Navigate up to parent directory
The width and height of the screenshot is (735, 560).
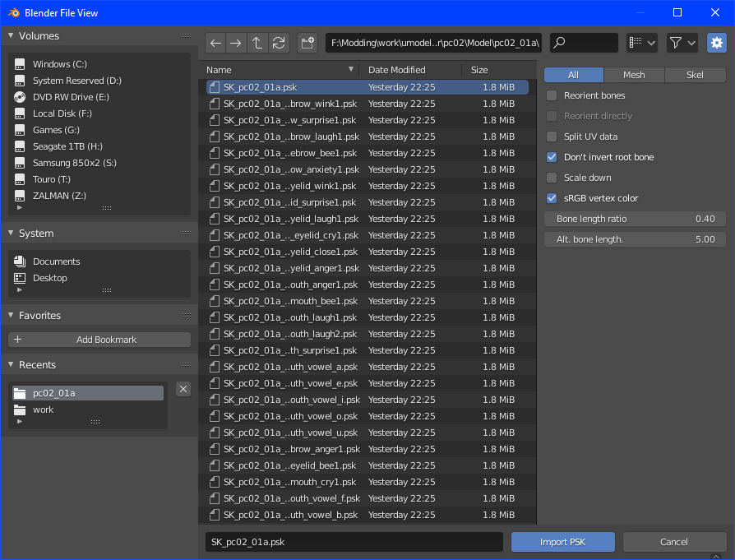click(x=257, y=43)
